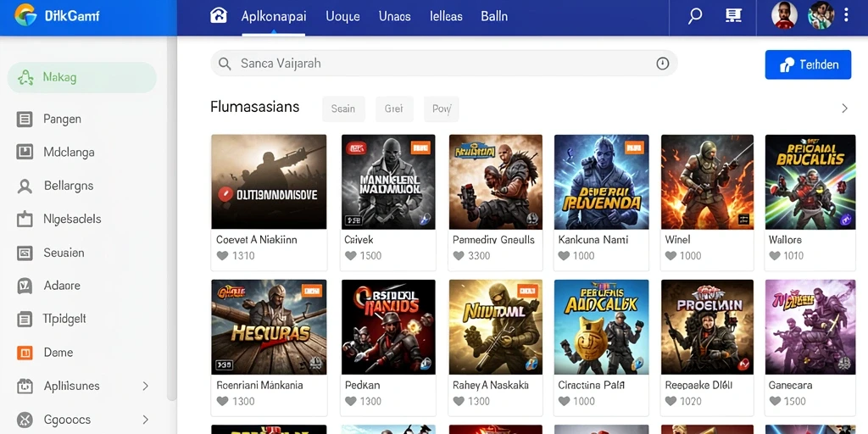Like the Pedkan game heart

(x=350, y=401)
